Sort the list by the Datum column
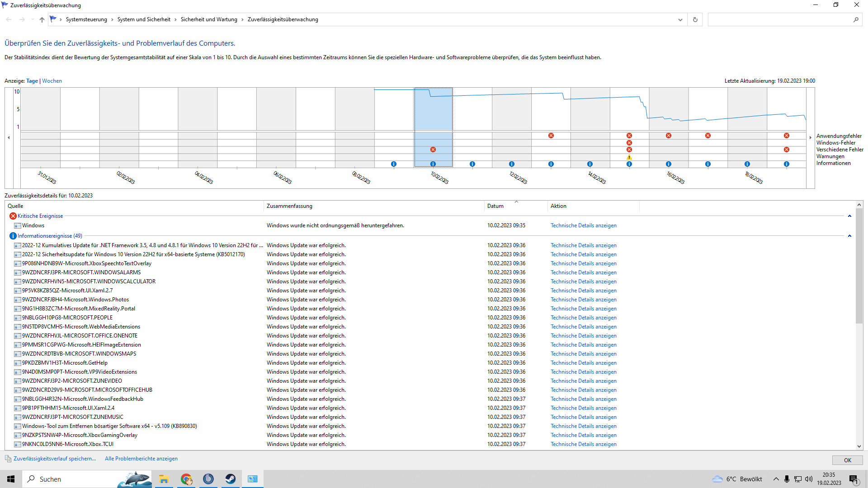Image resolution: width=868 pixels, height=488 pixels. [495, 206]
